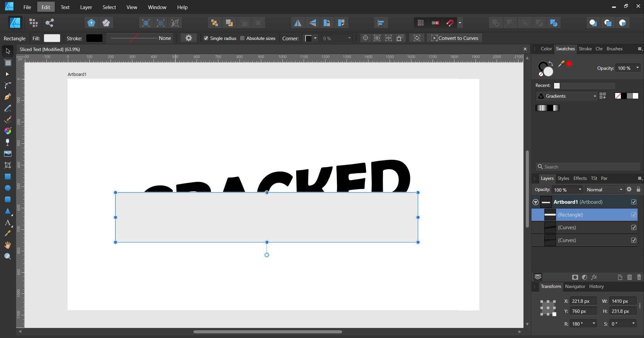The width and height of the screenshot is (644, 338).
Task: Close the Sliced Text document tab
Action: (x=525, y=49)
